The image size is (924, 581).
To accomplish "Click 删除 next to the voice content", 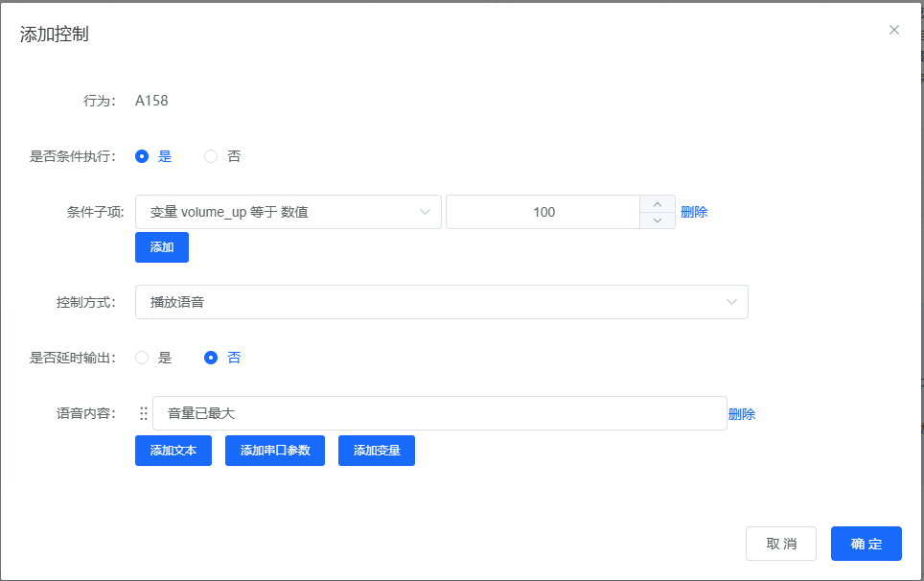I will (743, 412).
